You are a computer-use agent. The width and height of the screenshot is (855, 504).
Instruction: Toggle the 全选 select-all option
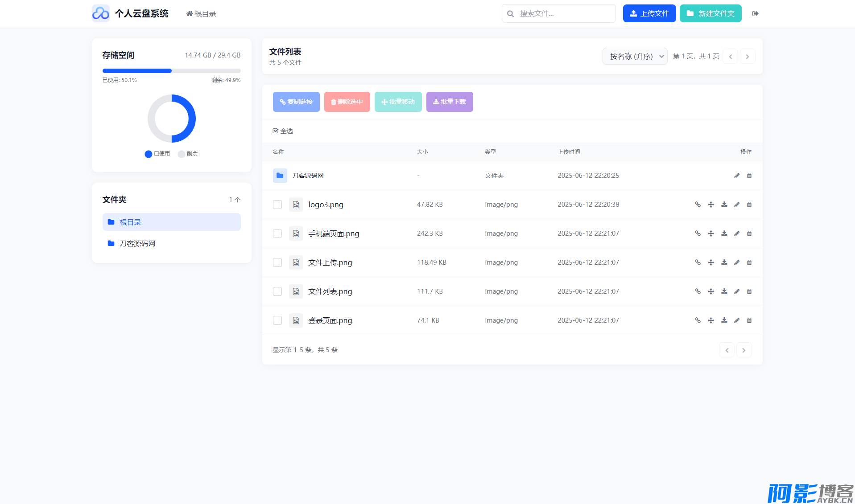[283, 131]
